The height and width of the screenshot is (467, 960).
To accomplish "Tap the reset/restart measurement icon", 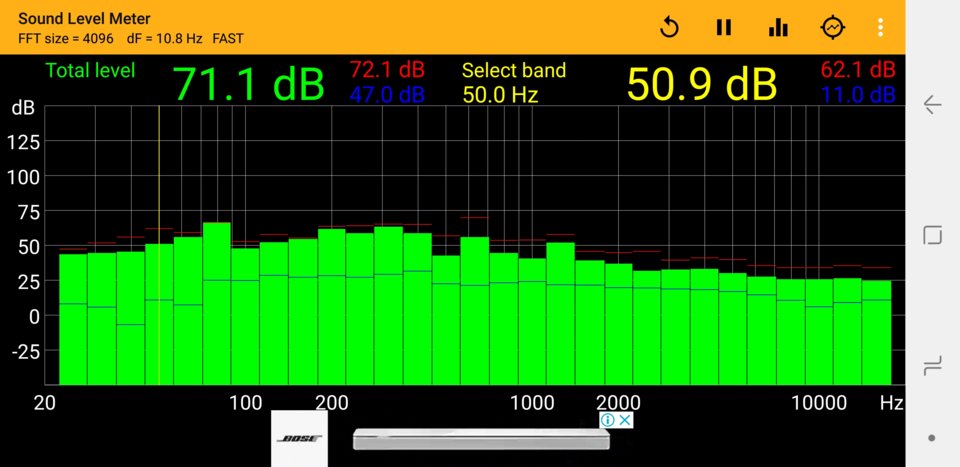I will coord(669,27).
